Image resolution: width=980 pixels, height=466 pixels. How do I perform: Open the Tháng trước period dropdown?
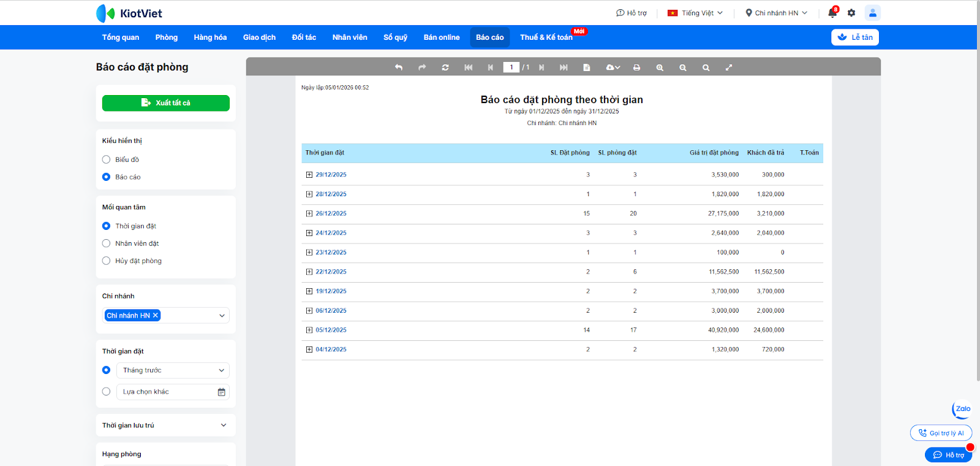coord(173,370)
